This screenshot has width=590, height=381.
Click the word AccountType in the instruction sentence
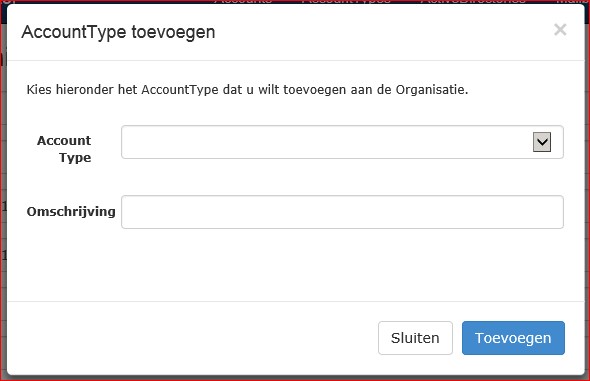pyautogui.click(x=179, y=90)
